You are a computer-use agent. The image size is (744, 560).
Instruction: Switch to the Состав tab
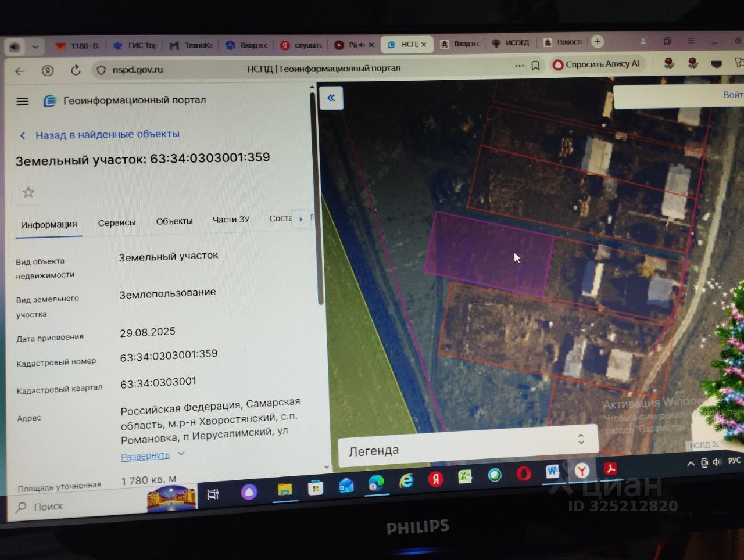click(x=281, y=218)
